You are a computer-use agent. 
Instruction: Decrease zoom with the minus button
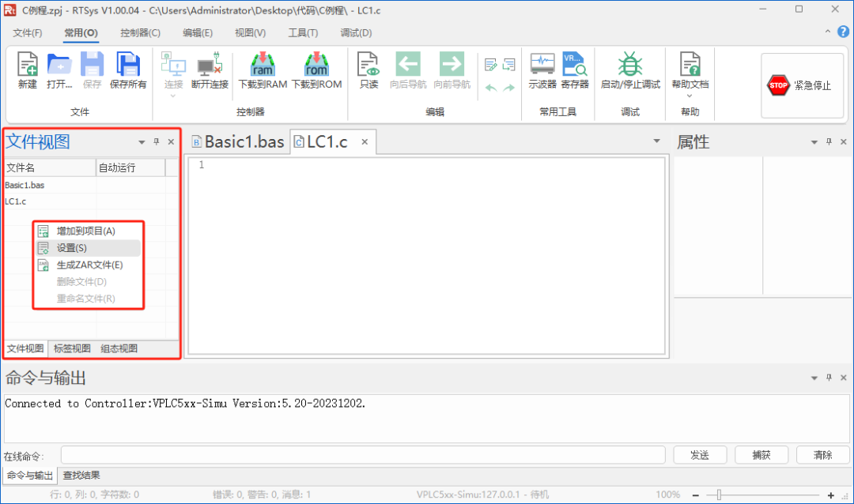pyautogui.click(x=696, y=495)
